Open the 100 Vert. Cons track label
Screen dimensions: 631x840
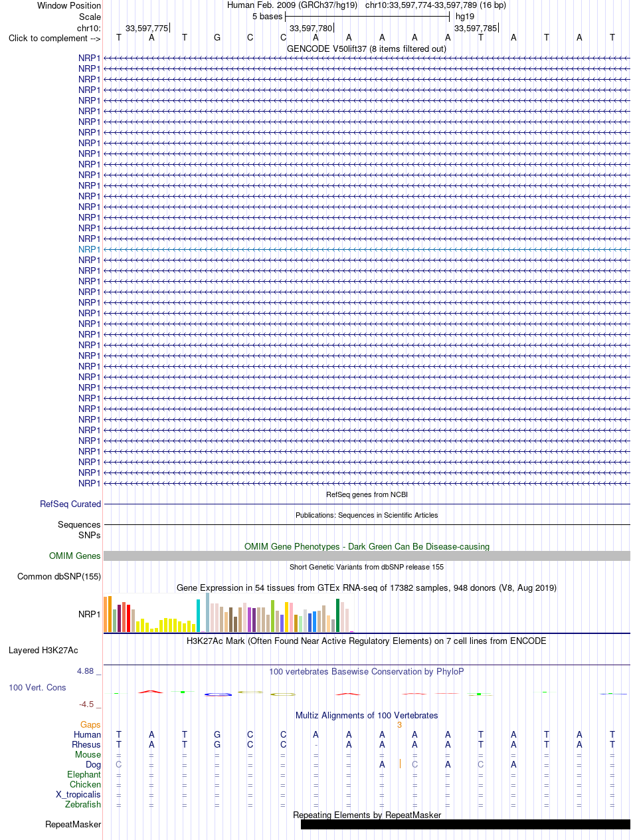[x=37, y=688]
